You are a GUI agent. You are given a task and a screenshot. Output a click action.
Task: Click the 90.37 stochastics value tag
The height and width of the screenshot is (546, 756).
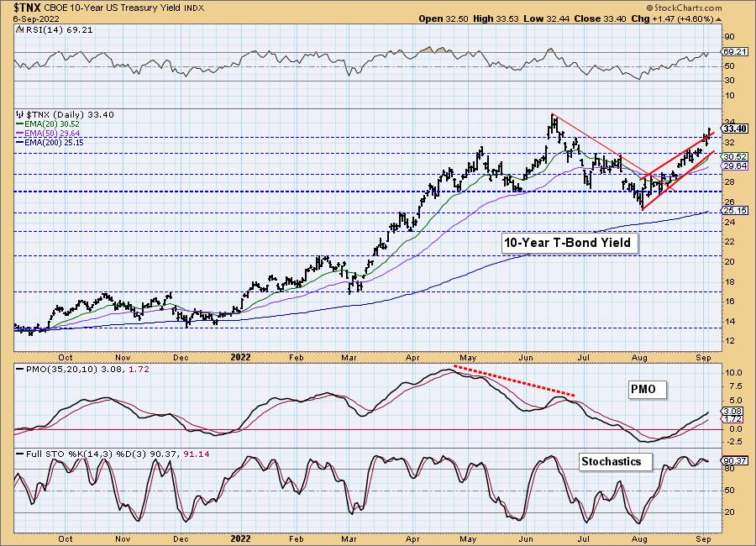click(735, 460)
